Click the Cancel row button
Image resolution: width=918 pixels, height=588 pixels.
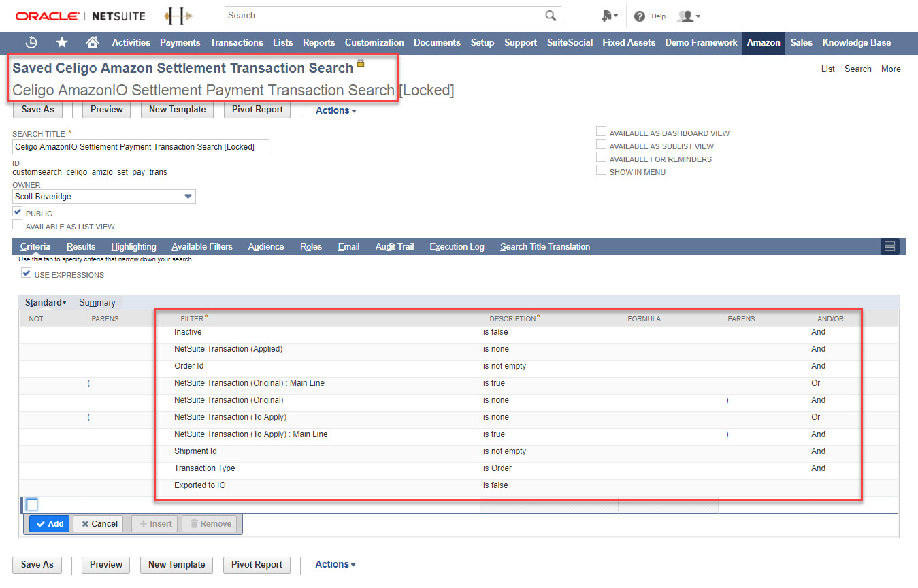[x=99, y=524]
